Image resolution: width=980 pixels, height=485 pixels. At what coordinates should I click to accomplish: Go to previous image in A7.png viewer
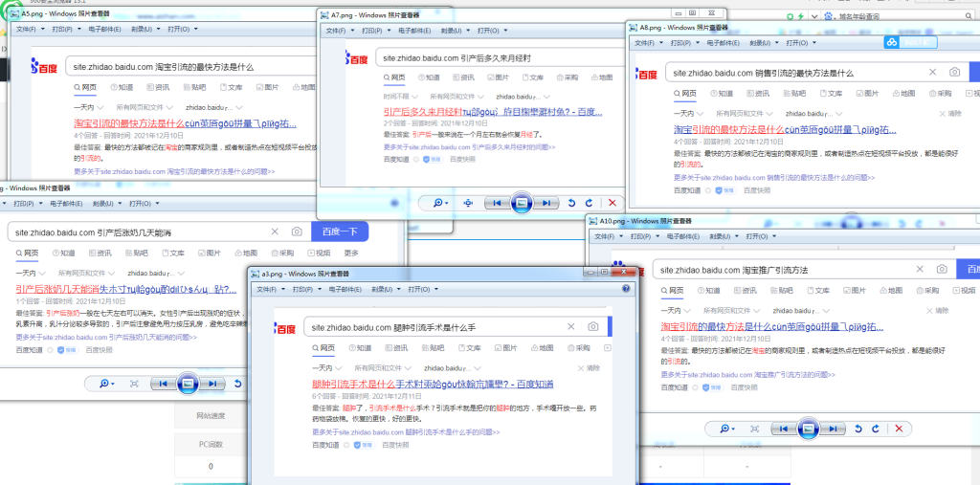[x=497, y=203]
